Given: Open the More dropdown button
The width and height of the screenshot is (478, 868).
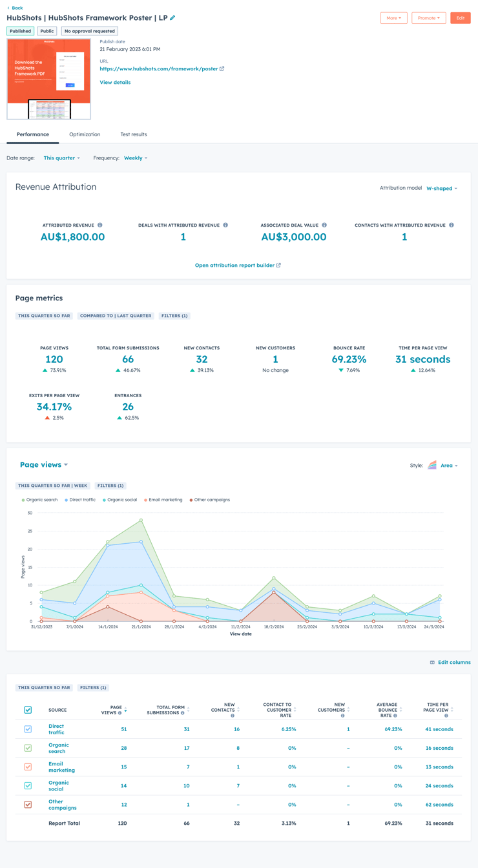Looking at the screenshot, I should coord(393,18).
